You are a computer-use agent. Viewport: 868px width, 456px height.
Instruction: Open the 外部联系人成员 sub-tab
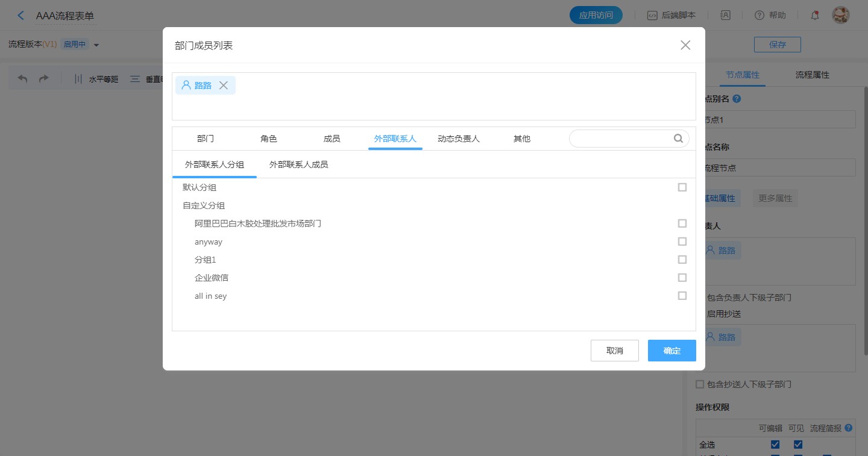pyautogui.click(x=298, y=164)
